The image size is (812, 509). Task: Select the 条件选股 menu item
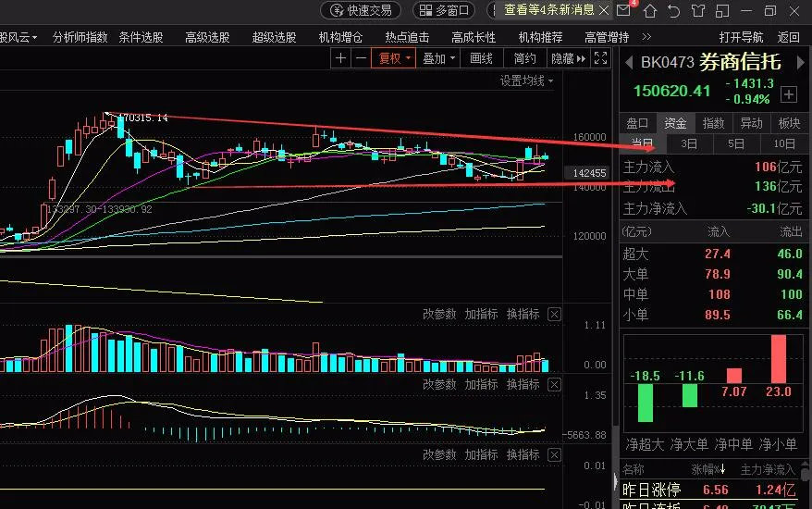click(141, 37)
